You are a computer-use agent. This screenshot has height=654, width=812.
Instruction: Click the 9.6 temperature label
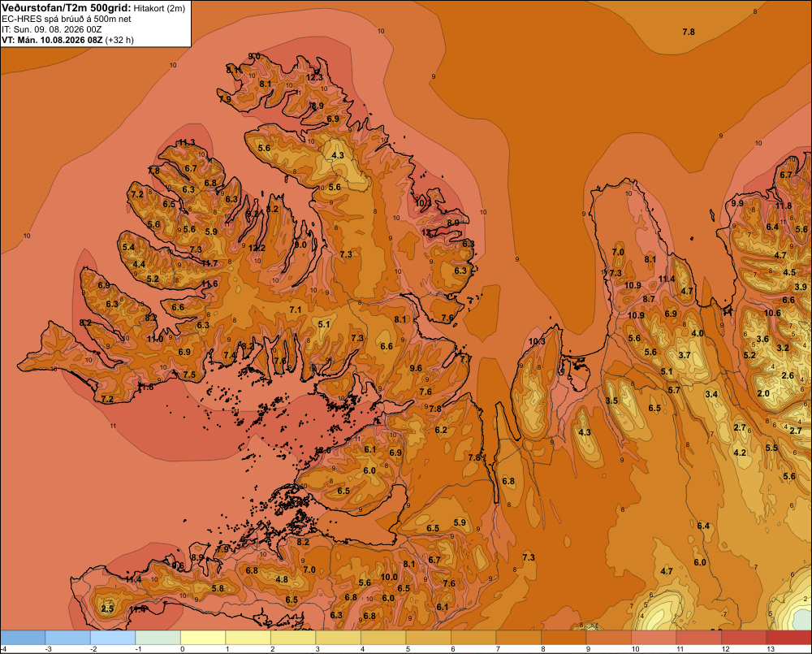tap(416, 369)
